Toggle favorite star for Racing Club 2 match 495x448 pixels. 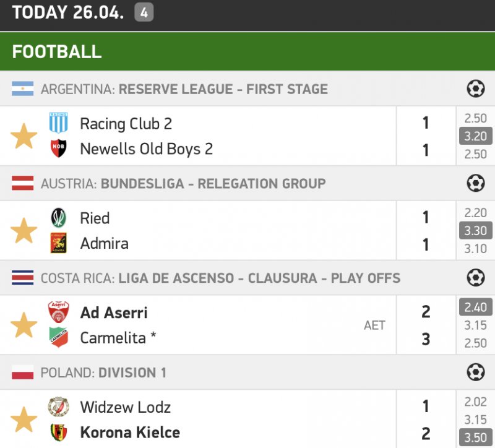point(24,136)
